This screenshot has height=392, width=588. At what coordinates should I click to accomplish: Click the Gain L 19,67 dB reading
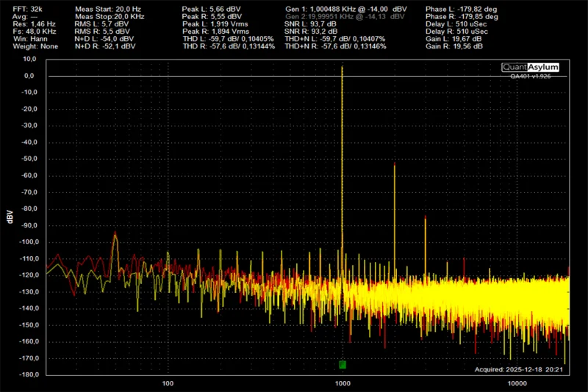(x=454, y=39)
